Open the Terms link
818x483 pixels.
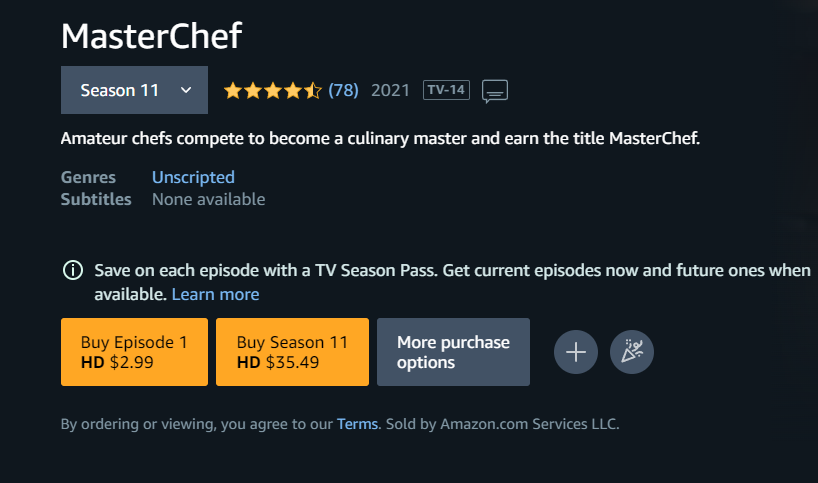(357, 424)
